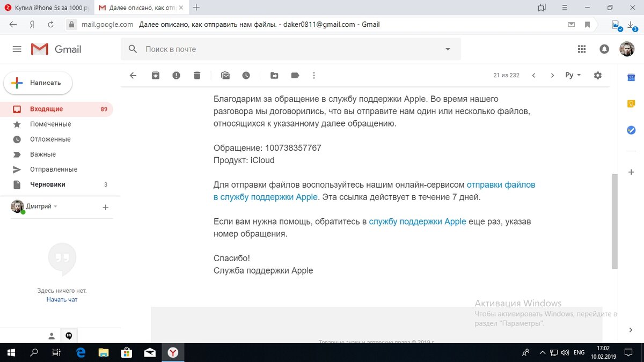Image resolution: width=644 pixels, height=362 pixels.
Task: Open Gmail settings gear
Action: pos(598,76)
